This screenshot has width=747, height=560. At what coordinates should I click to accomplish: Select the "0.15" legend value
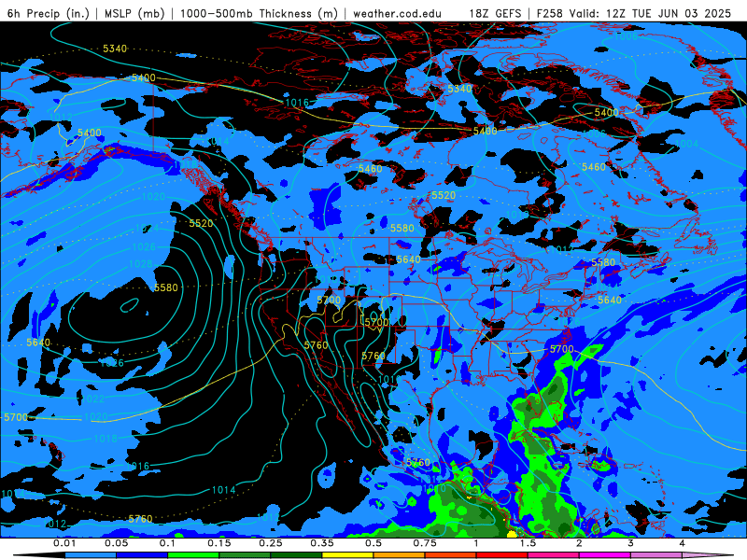coord(219,543)
